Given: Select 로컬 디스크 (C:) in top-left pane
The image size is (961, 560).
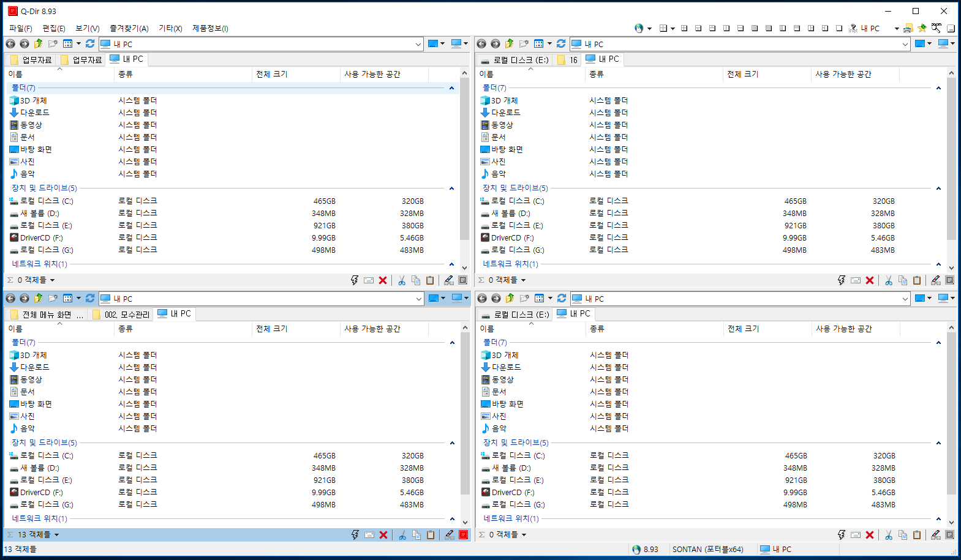Looking at the screenshot, I should pos(47,201).
